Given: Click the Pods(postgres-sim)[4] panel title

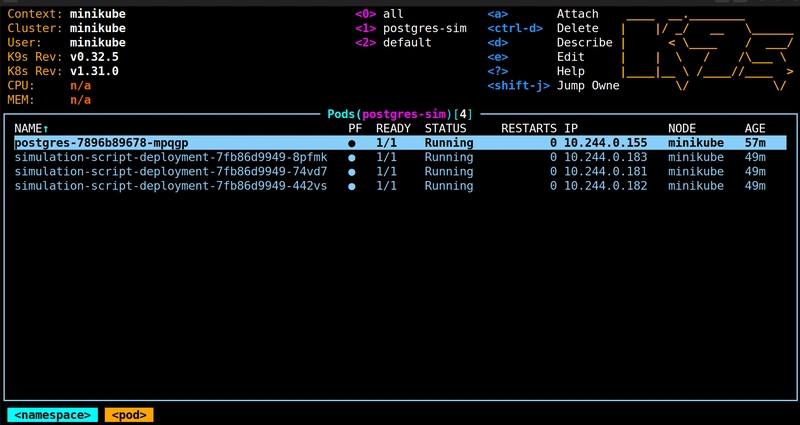Looking at the screenshot, I should point(400,114).
